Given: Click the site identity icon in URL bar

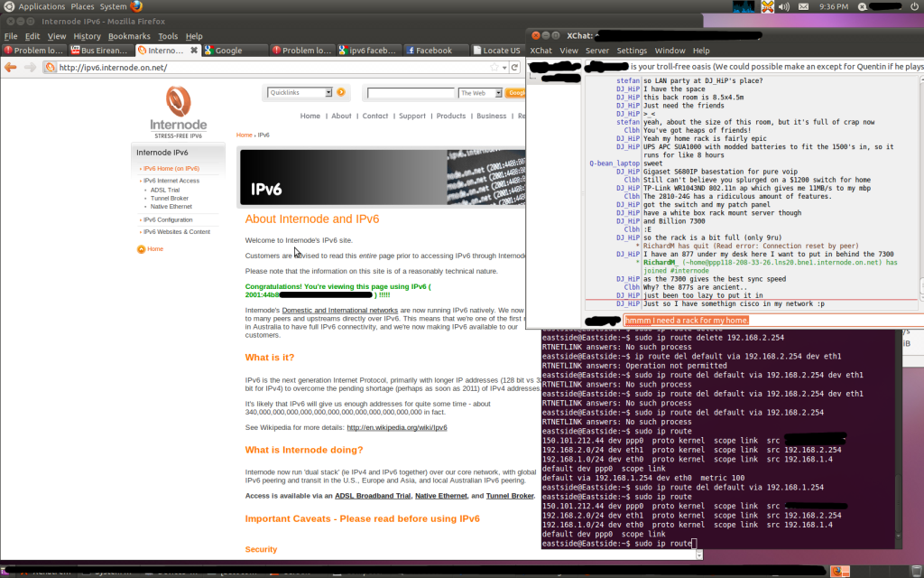Looking at the screenshot, I should (x=51, y=67).
